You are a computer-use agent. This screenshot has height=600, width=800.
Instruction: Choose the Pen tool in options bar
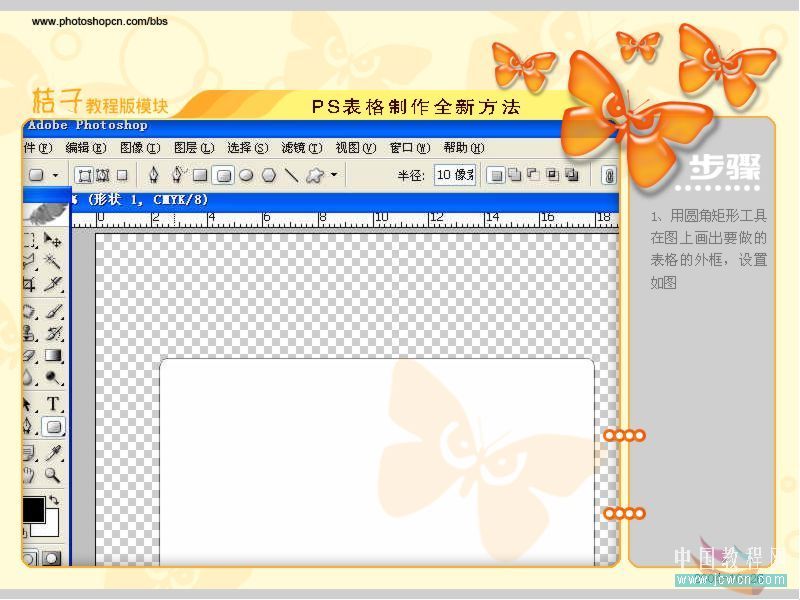[x=154, y=175]
